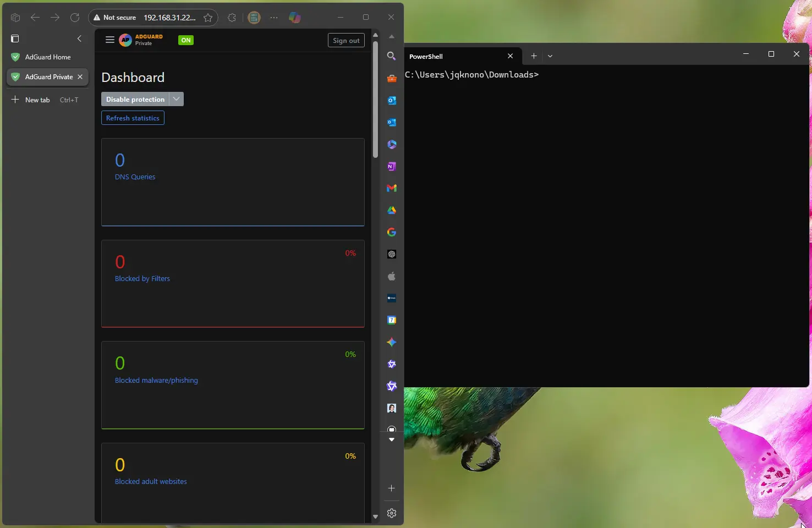Switch to the AdGuard Home tab

click(47, 57)
